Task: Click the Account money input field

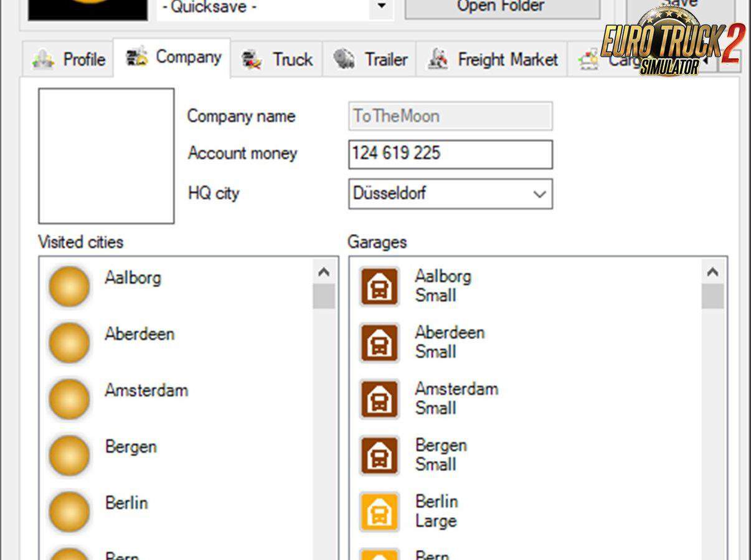Action: [450, 154]
